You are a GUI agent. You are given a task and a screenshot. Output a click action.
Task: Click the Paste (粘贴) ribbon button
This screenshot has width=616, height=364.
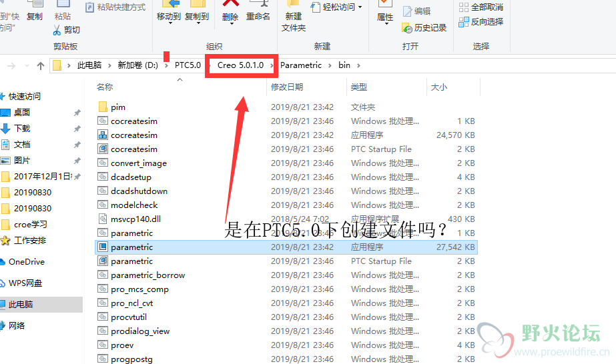pyautogui.click(x=63, y=12)
